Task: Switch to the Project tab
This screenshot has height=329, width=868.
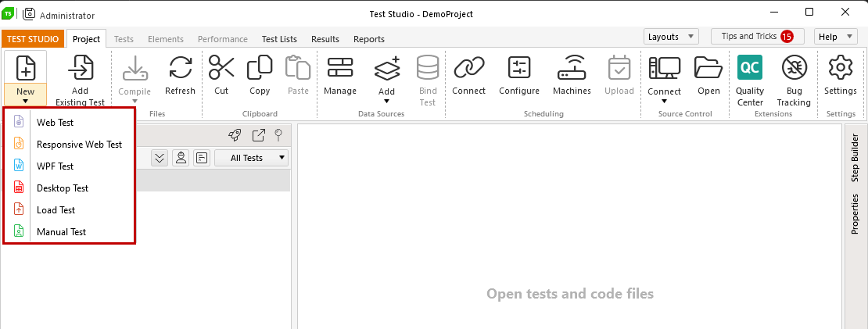Action: (x=86, y=39)
